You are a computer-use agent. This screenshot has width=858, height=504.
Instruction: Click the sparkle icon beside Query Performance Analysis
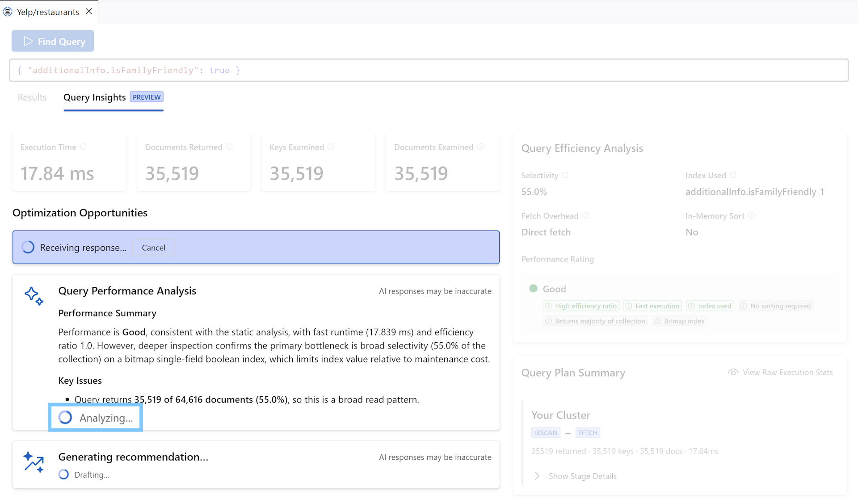[x=34, y=296]
